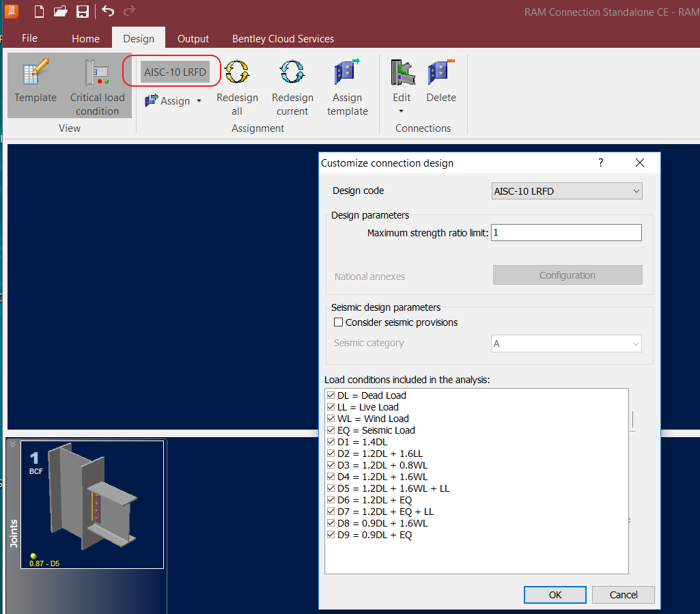Click the Maximum strength ratio limit field
700x614 pixels.
pos(566,233)
